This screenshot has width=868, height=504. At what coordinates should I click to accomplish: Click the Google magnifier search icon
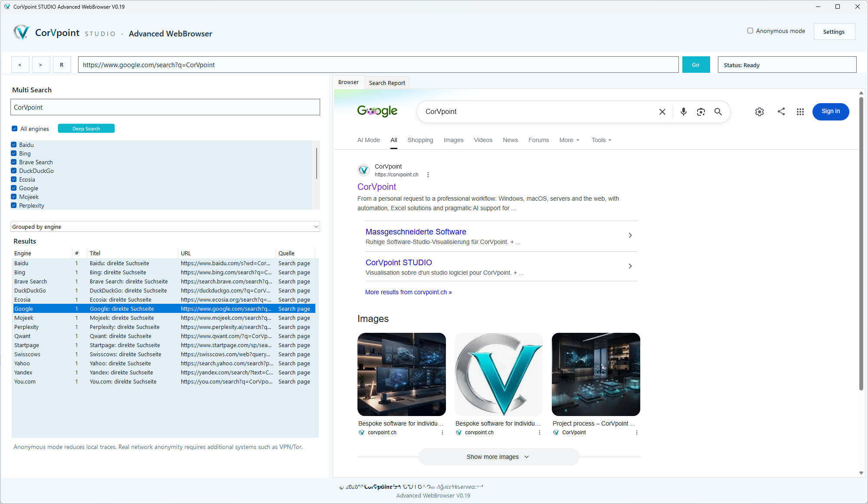(718, 112)
